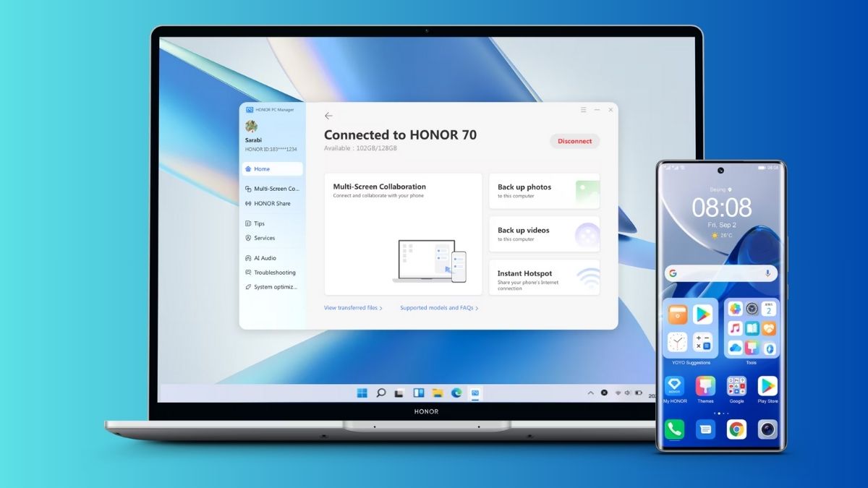Image resolution: width=868 pixels, height=488 pixels.
Task: Adjust the speaker volume in the taskbar
Action: pos(626,393)
